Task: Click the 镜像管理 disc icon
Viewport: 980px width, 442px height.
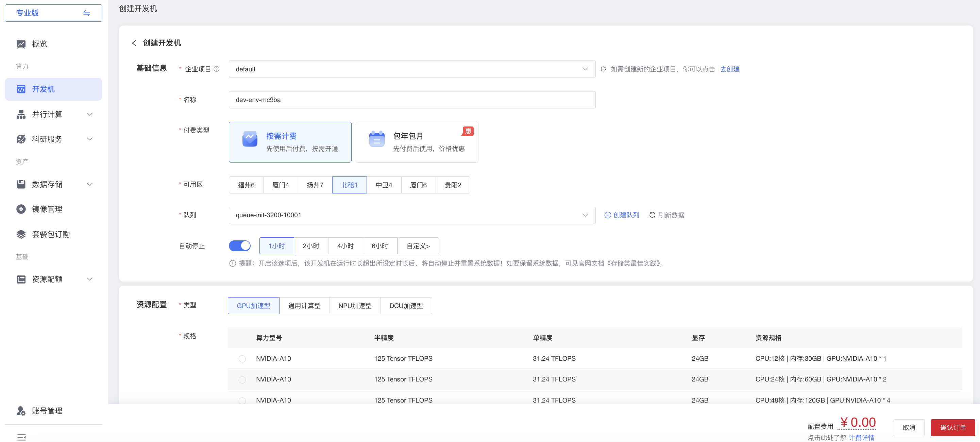Action: click(21, 209)
